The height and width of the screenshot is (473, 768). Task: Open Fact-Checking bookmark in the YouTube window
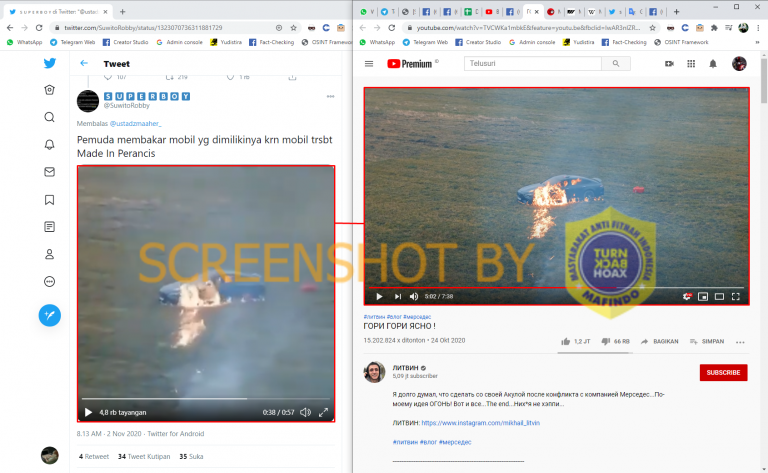624,42
